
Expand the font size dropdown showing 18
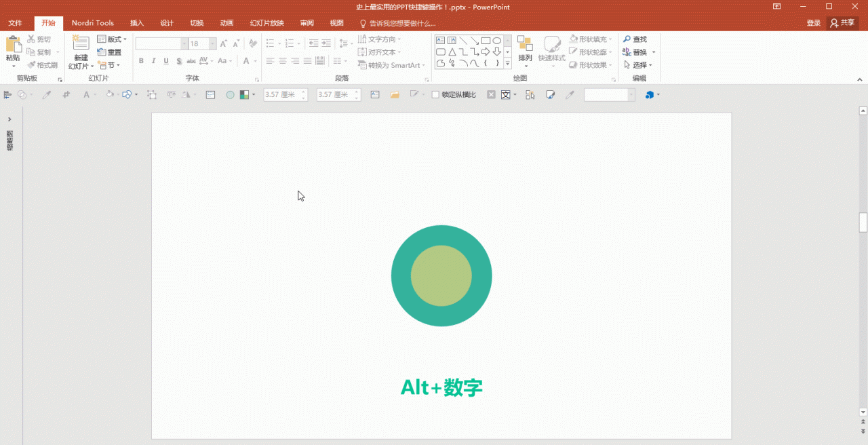[x=212, y=43]
